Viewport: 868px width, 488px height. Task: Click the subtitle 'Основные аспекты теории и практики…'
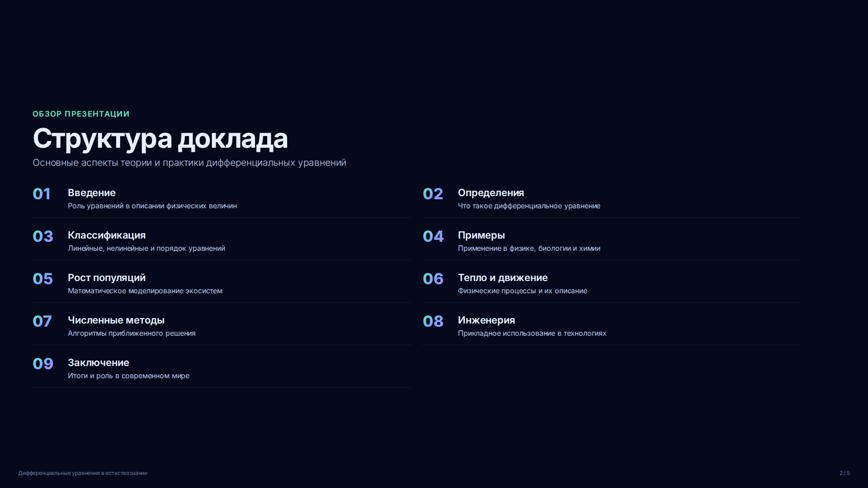coord(189,163)
